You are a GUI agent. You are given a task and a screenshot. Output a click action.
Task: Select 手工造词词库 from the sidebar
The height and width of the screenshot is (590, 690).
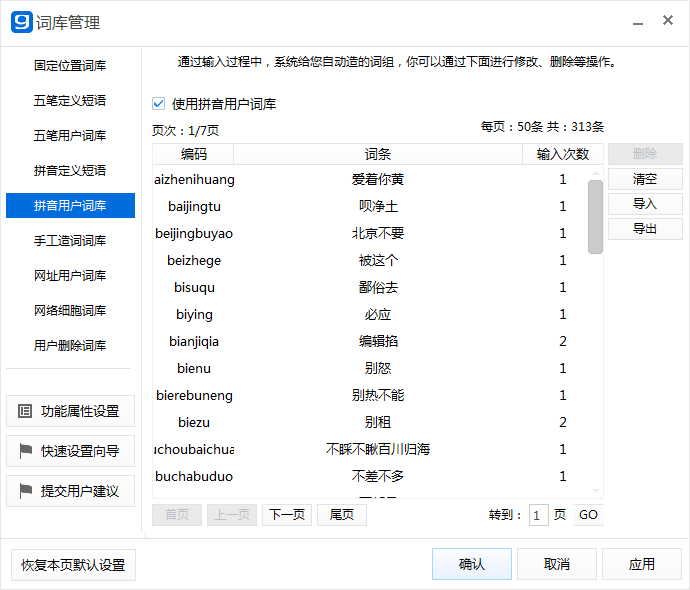click(70, 241)
